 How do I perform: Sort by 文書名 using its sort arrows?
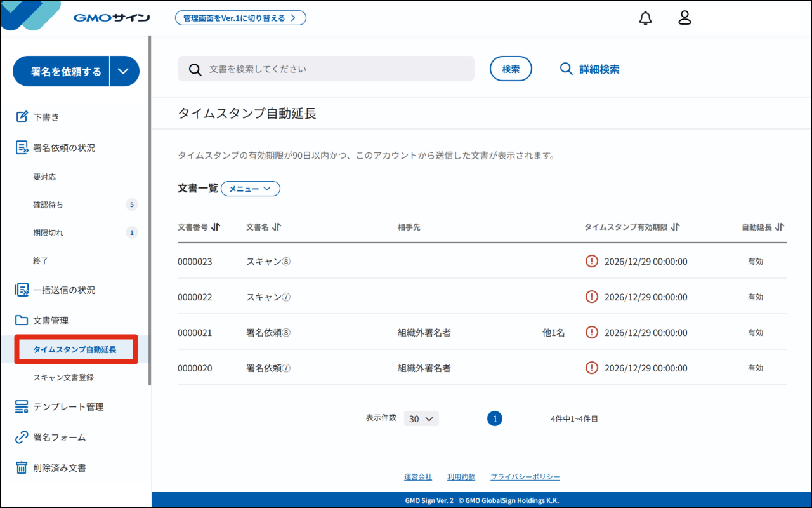(277, 227)
